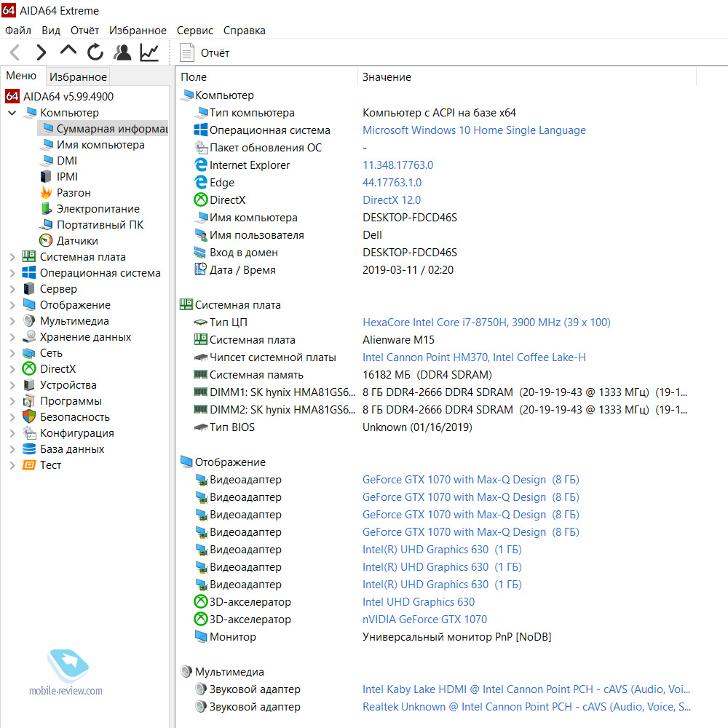Select AIDA64 v5.99.4900 root item

[68, 97]
